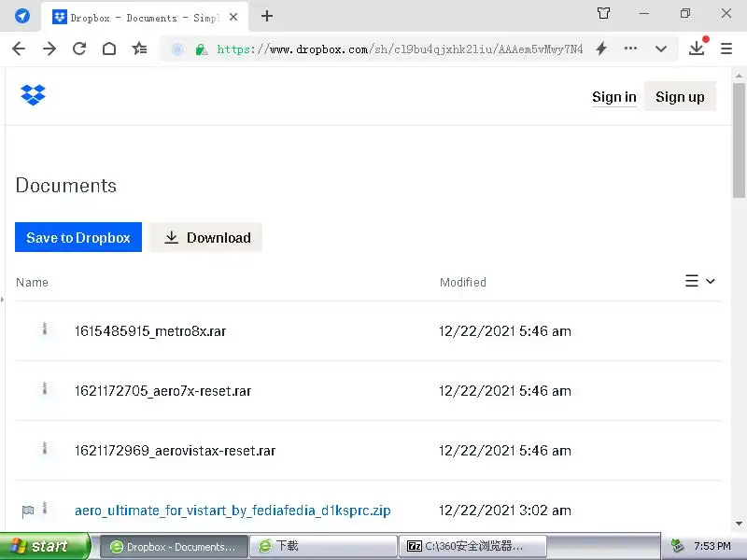
Task: Click the flag icon beside aero_ultimate zip
Action: click(x=28, y=511)
